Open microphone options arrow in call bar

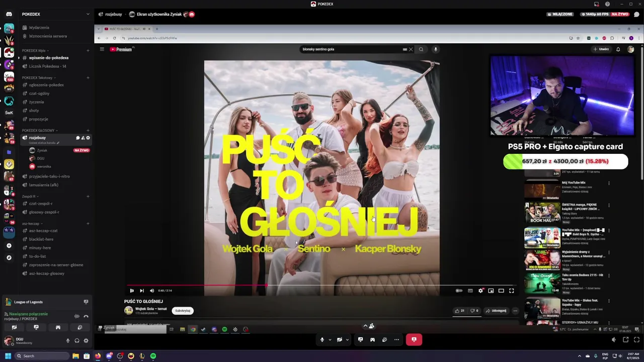[x=330, y=339]
